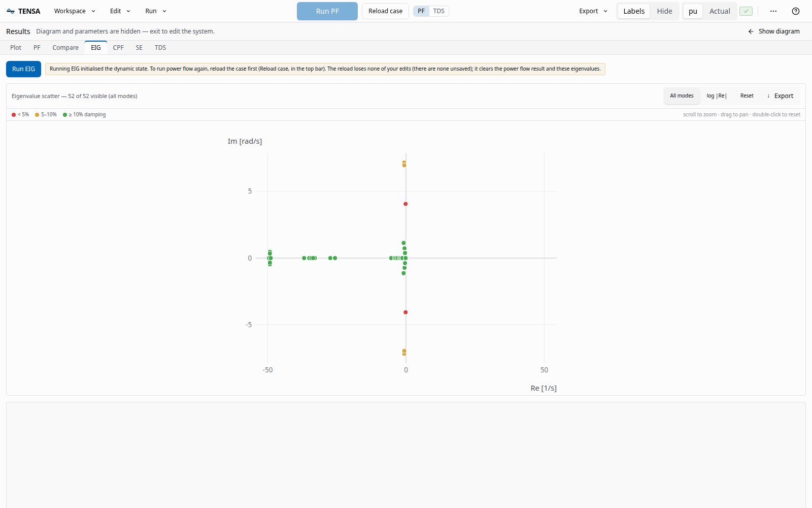812x508 pixels.
Task: Click the orange 5–10% damping legend dot
Action: (x=37, y=115)
